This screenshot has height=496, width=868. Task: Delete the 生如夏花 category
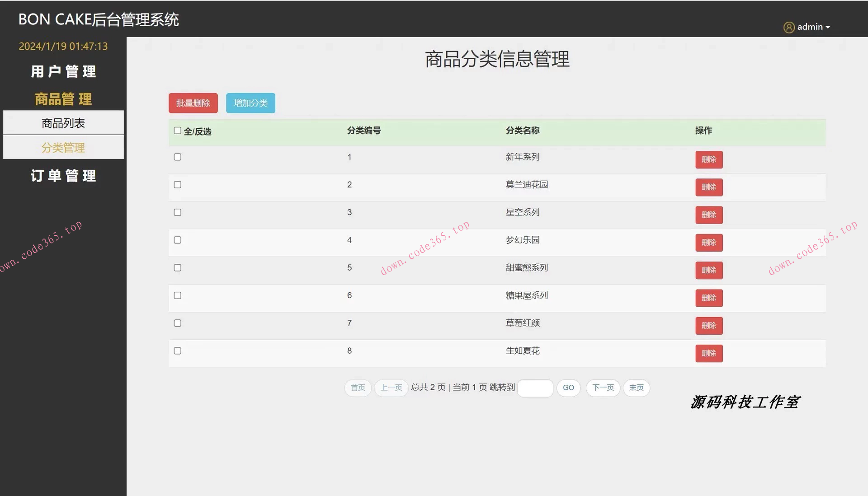(x=709, y=353)
